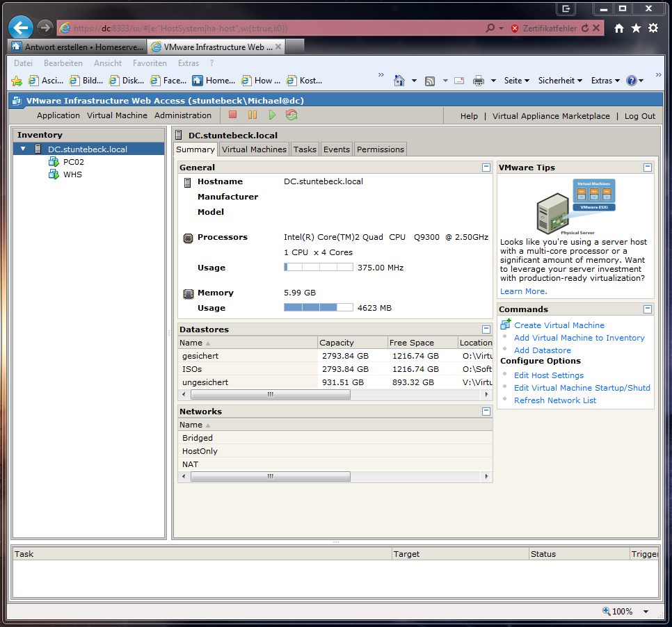Viewport: 672px width, 627px height.
Task: Open the Sicherheit dropdown menu
Action: pos(560,81)
